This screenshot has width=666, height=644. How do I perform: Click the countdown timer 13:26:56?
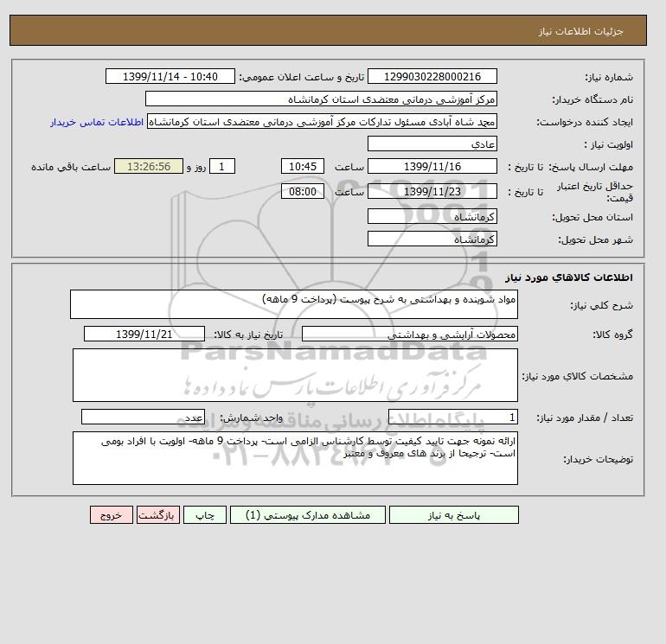click(149, 167)
